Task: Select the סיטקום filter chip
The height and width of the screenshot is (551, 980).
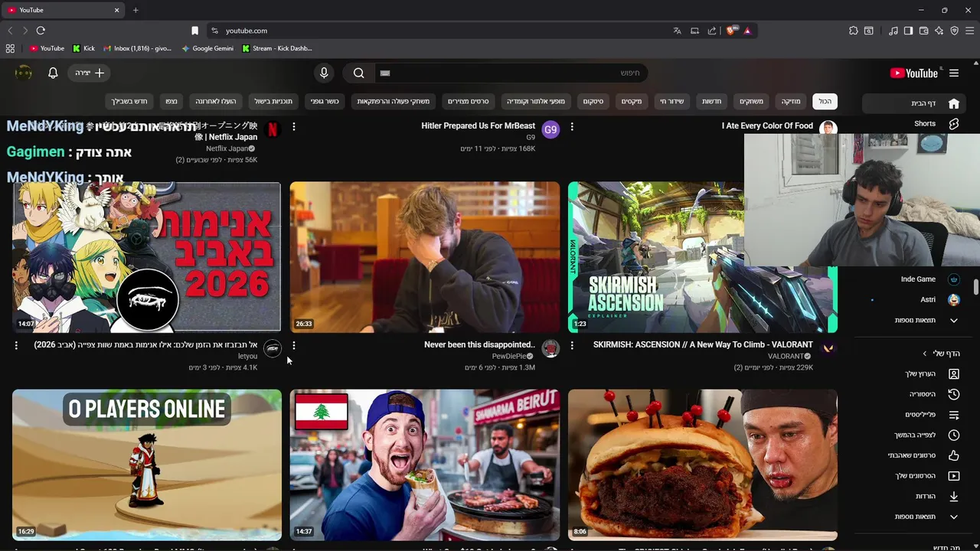Action: (x=593, y=101)
